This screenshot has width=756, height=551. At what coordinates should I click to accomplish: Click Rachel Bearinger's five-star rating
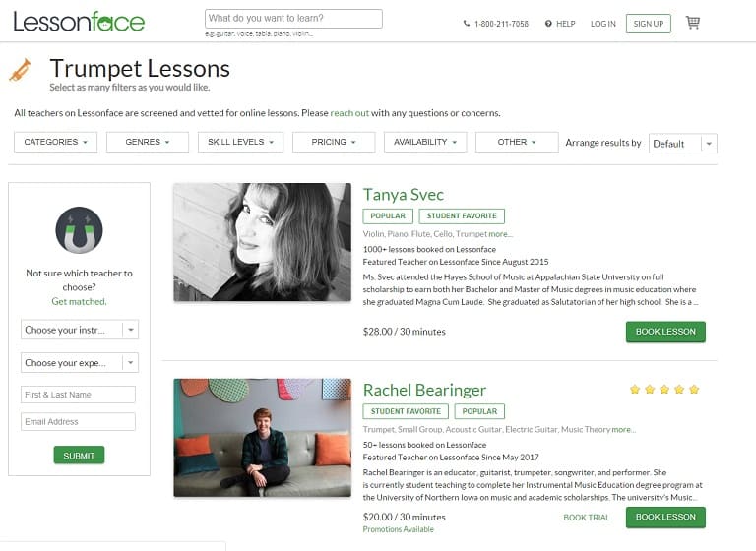[664, 390]
